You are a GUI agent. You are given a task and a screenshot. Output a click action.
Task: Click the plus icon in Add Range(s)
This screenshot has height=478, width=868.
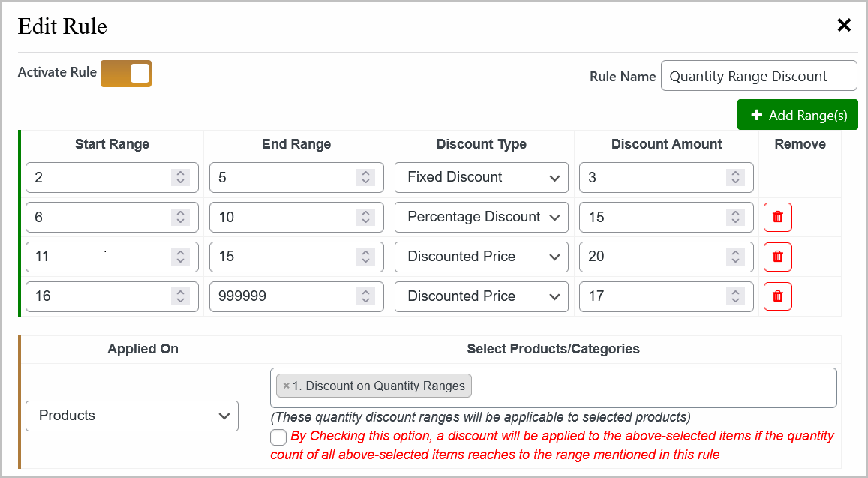[757, 115]
